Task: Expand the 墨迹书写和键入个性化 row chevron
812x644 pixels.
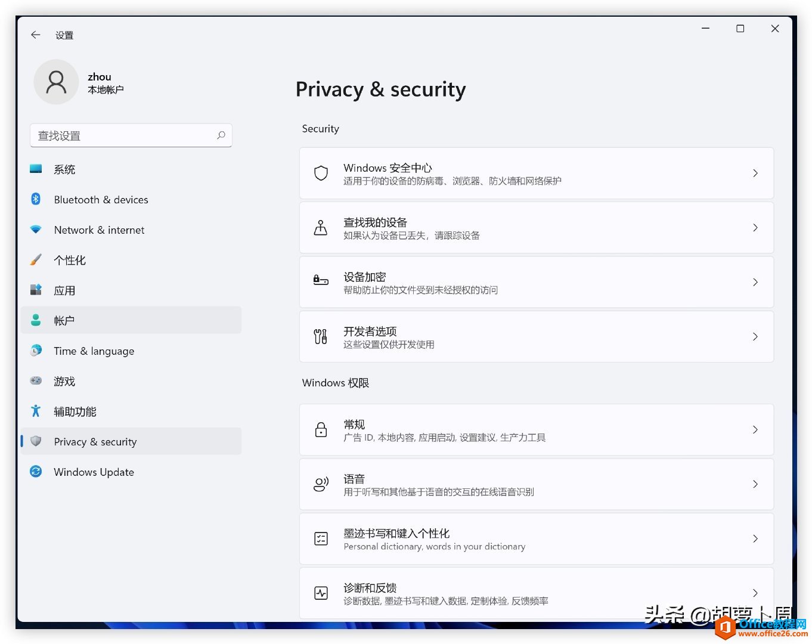Action: click(755, 539)
